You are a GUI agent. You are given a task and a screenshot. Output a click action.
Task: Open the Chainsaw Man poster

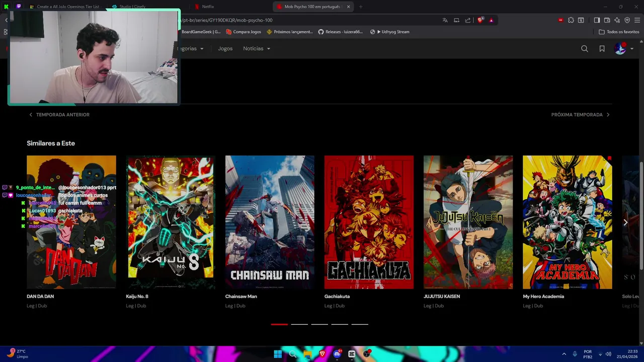click(270, 222)
